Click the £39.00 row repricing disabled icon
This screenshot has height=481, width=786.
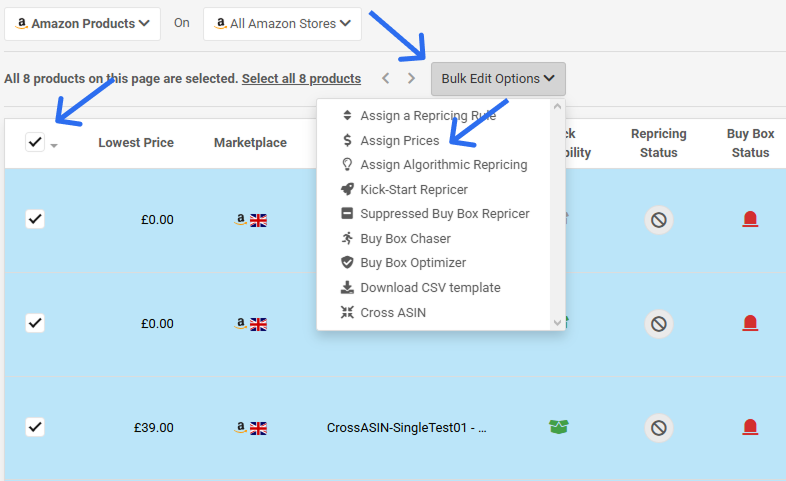(x=659, y=428)
